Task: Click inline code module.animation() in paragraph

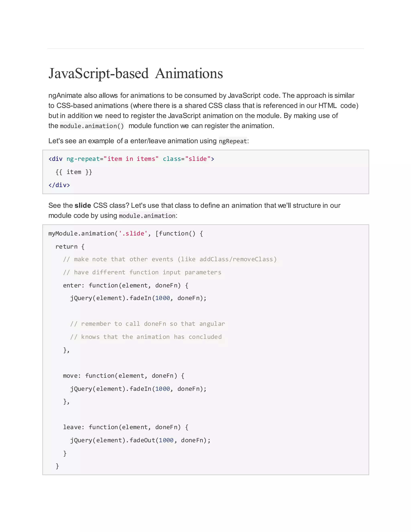Action: (x=92, y=126)
